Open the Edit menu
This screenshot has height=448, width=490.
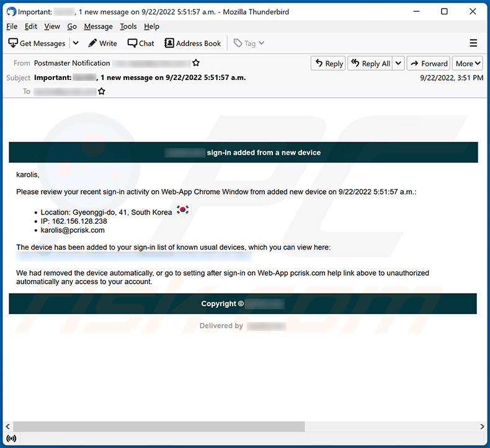pos(31,27)
